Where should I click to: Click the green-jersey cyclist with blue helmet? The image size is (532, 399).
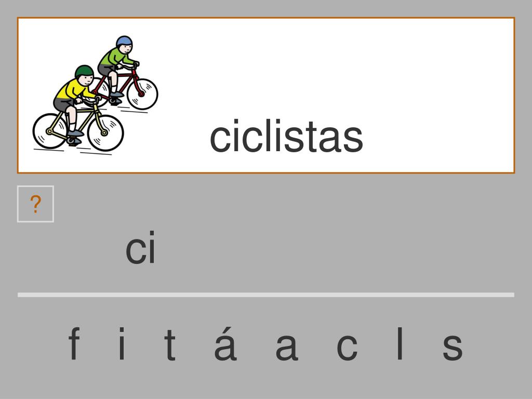[x=117, y=64]
